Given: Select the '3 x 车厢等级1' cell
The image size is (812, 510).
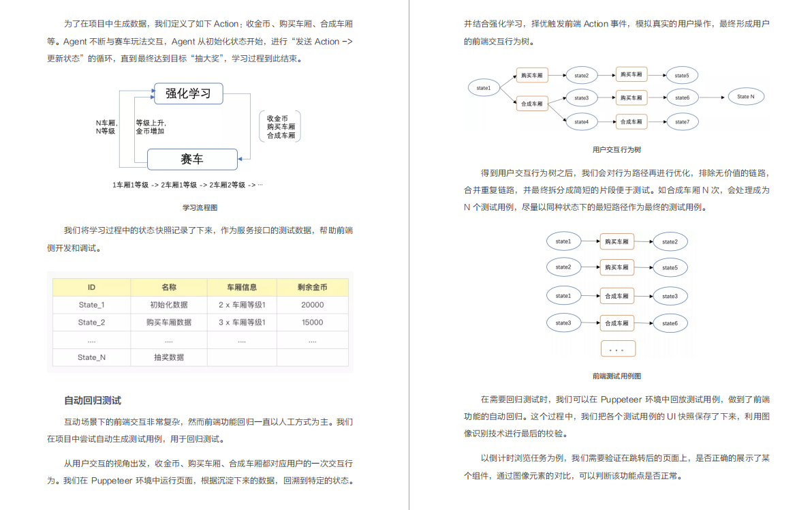Looking at the screenshot, I should pyautogui.click(x=242, y=322).
